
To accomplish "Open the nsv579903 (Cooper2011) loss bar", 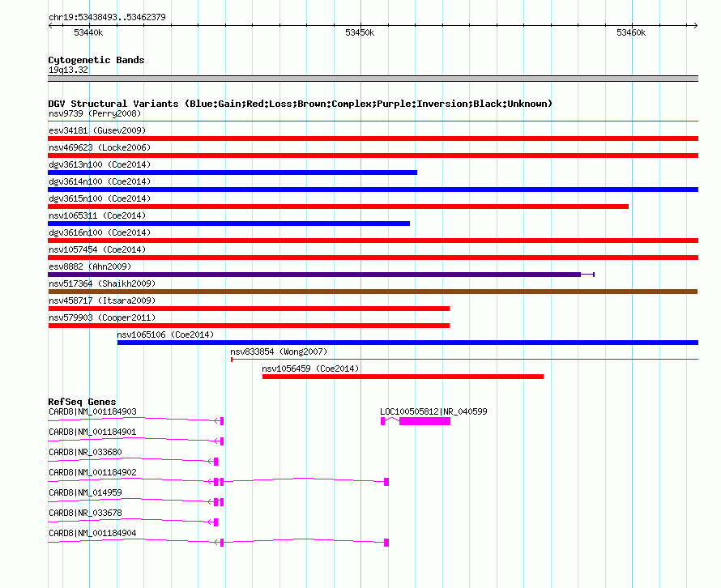I will [249, 326].
